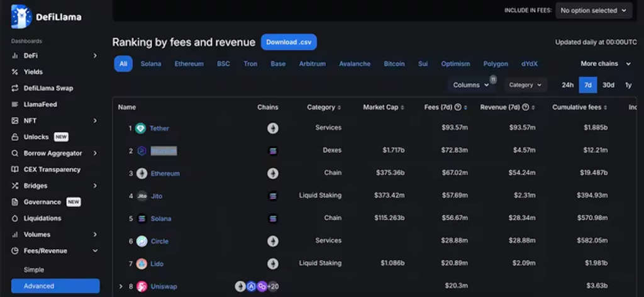Click the LlamaFeed lines icon
The image size is (644, 297).
pos(15,104)
